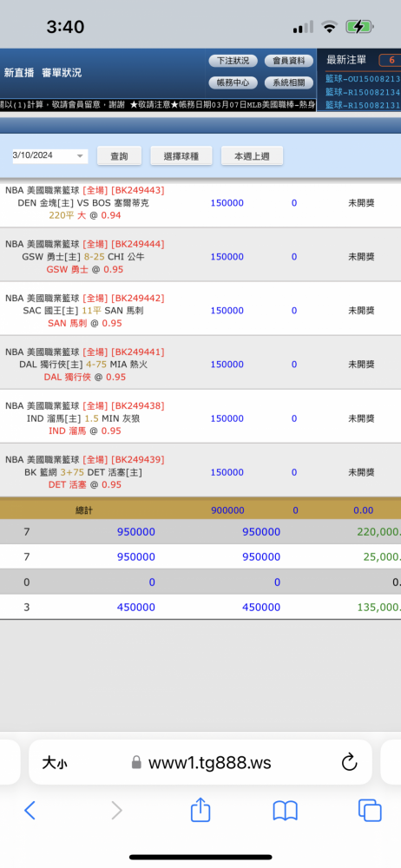This screenshot has width=401, height=868.
Task: Open the Safari tabs overview icon
Action: (x=370, y=811)
